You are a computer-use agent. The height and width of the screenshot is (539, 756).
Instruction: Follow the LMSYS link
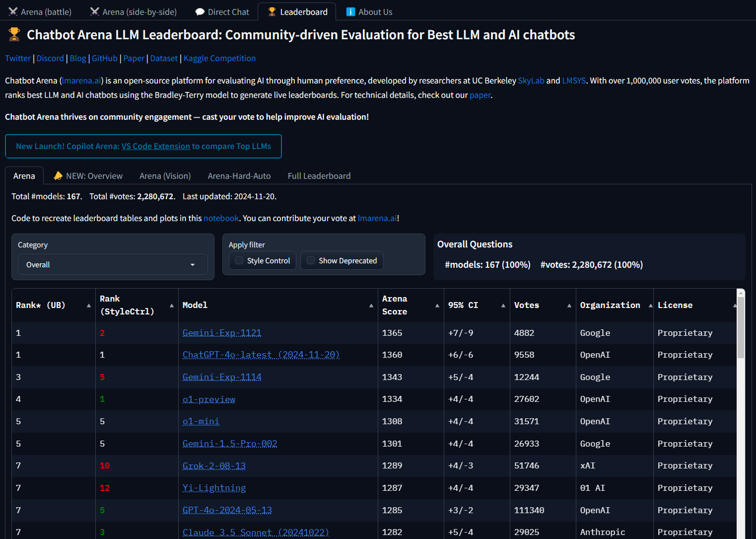point(574,80)
